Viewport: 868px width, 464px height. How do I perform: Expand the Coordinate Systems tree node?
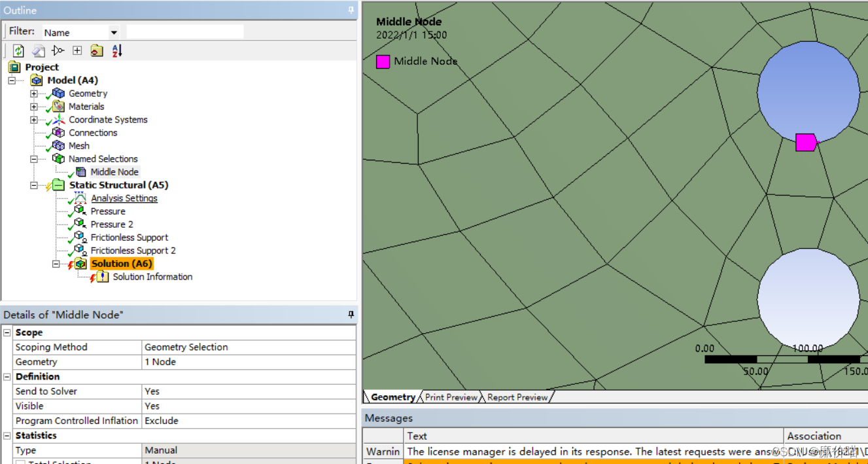click(x=33, y=120)
